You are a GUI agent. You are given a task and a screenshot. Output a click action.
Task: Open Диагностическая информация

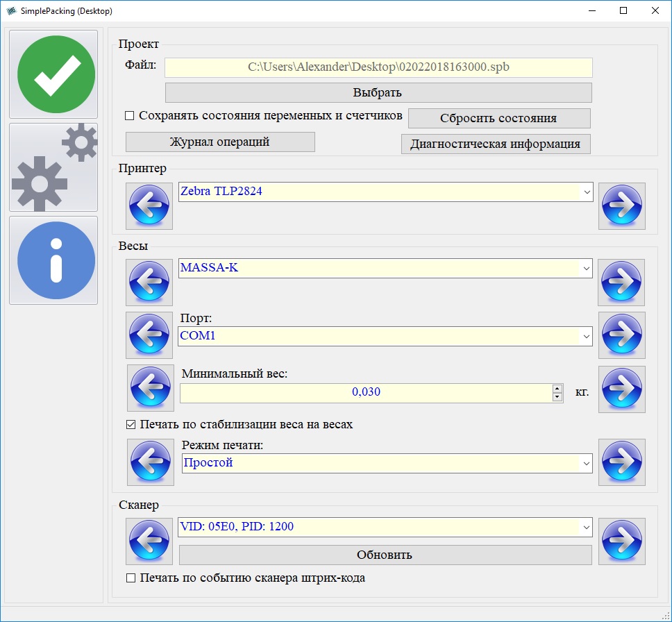[x=496, y=144]
